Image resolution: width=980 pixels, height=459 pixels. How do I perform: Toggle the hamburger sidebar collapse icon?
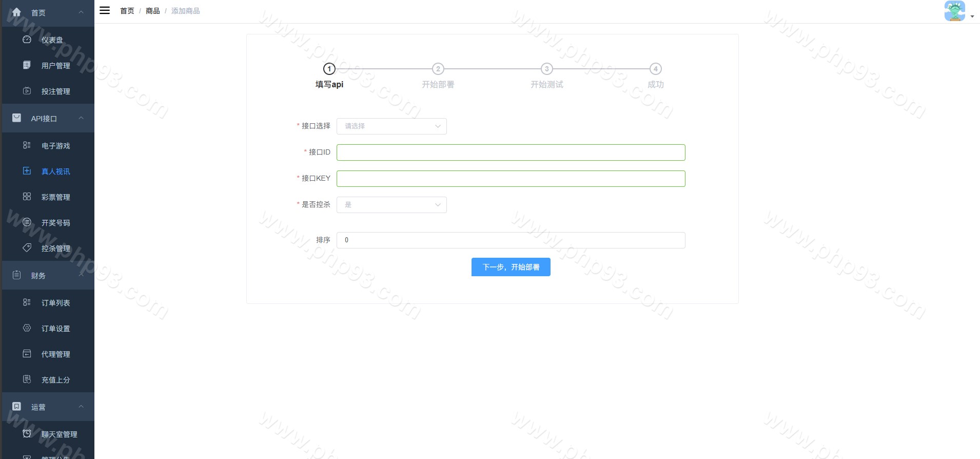105,10
